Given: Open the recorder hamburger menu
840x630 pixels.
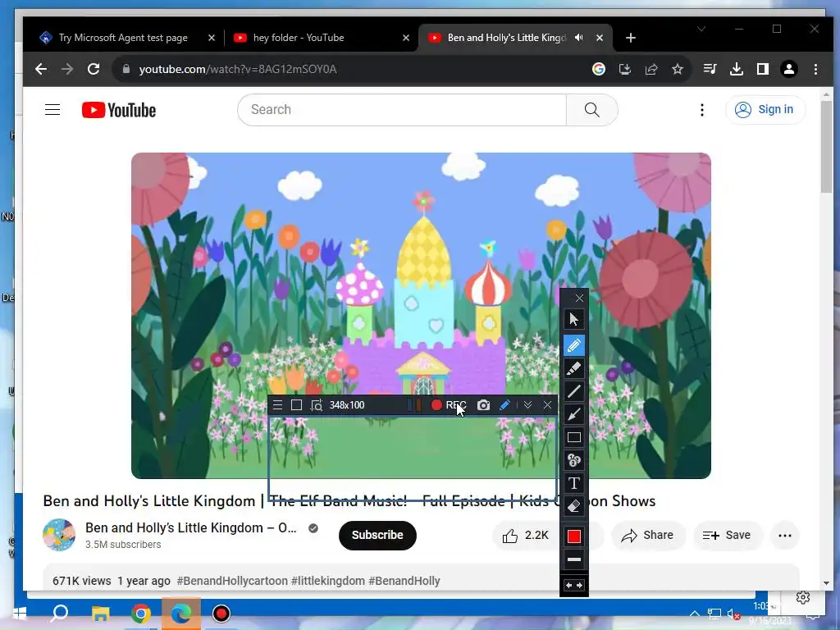Looking at the screenshot, I should point(277,405).
